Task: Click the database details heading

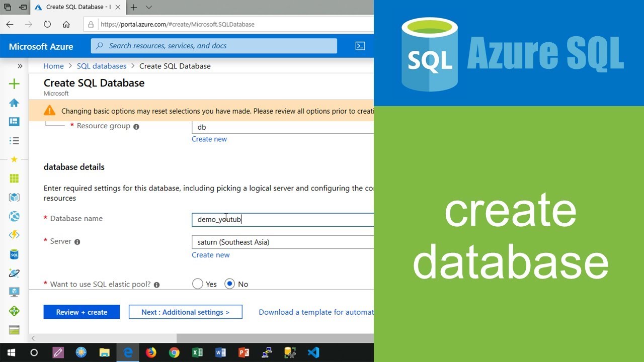Action: 74,167
